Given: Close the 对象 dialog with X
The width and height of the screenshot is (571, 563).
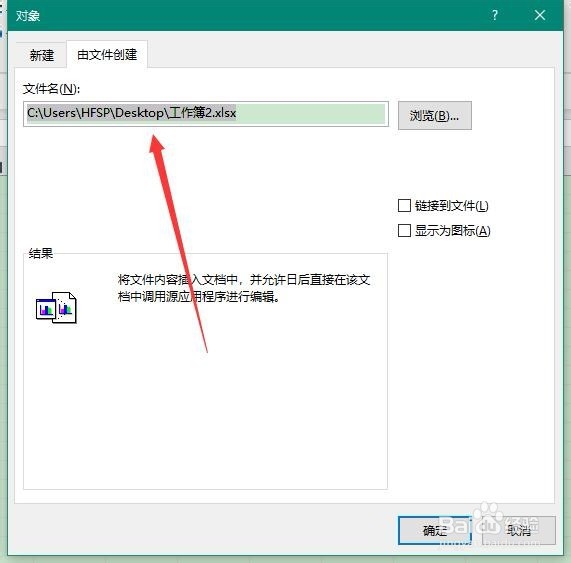Looking at the screenshot, I should [540, 15].
